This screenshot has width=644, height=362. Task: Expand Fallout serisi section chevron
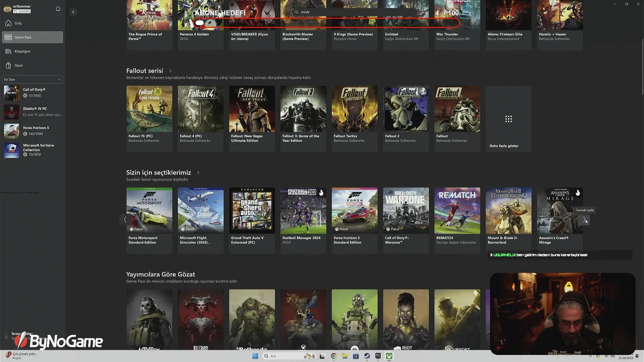[170, 71]
